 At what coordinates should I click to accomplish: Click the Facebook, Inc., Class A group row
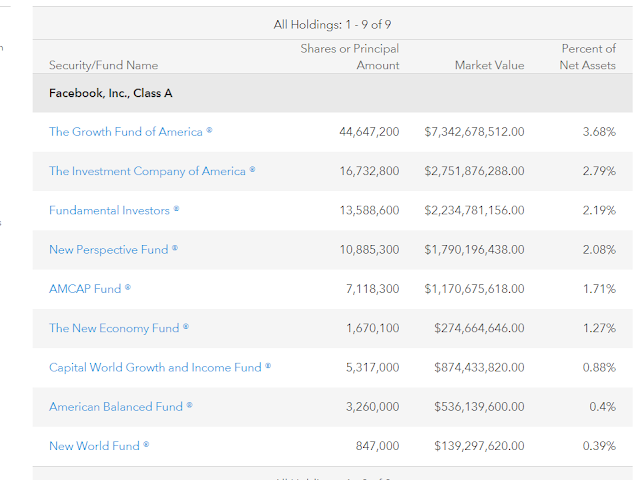coord(333,93)
